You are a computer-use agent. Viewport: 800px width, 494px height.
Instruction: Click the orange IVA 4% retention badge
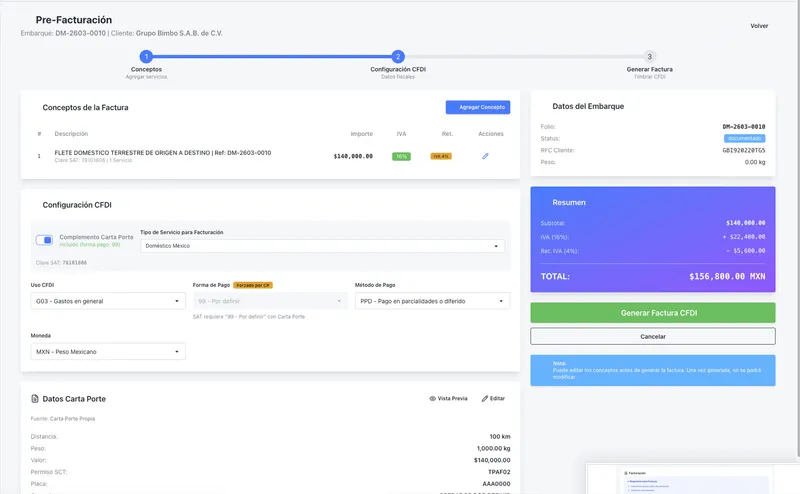(x=441, y=156)
